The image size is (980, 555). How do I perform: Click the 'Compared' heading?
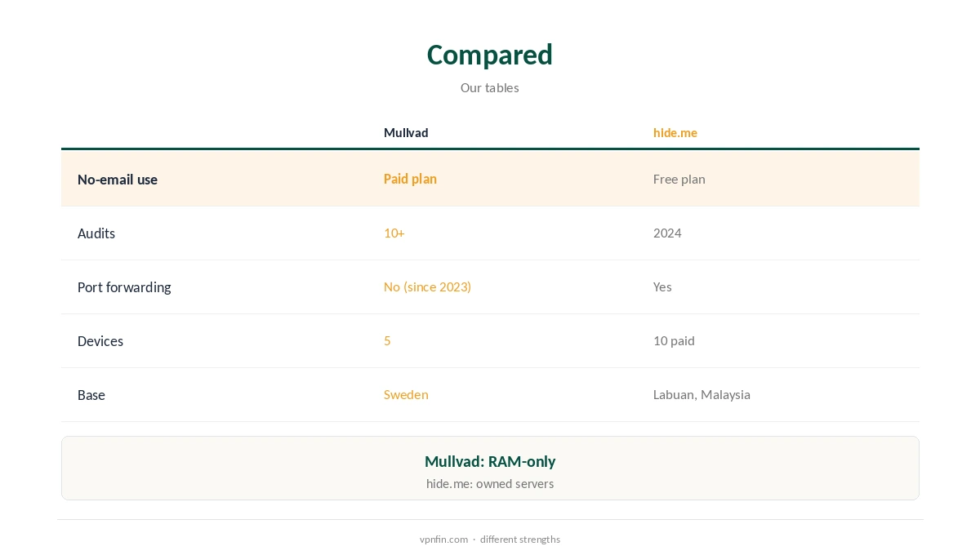tap(490, 55)
